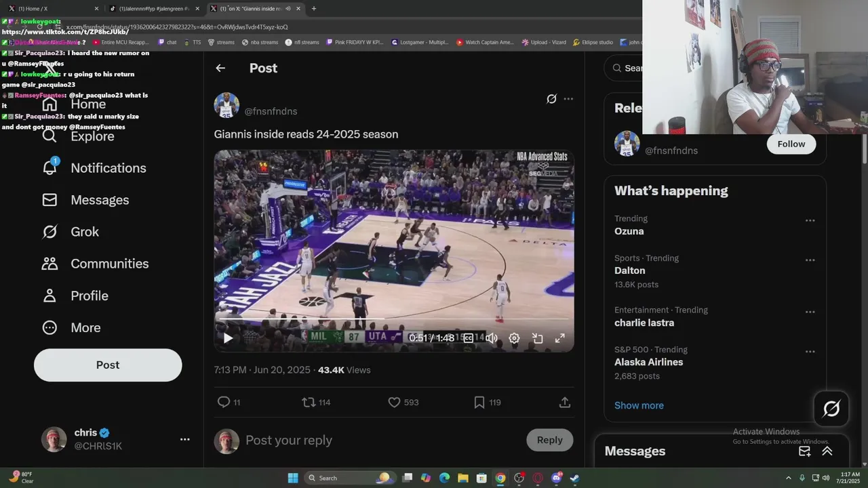868x488 pixels.
Task: Go back with the Post arrow
Action: [x=220, y=68]
